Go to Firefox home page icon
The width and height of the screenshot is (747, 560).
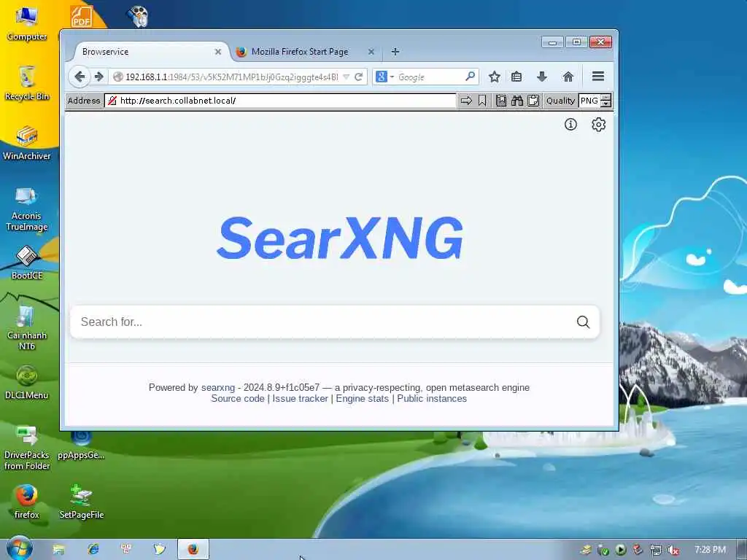[568, 77]
